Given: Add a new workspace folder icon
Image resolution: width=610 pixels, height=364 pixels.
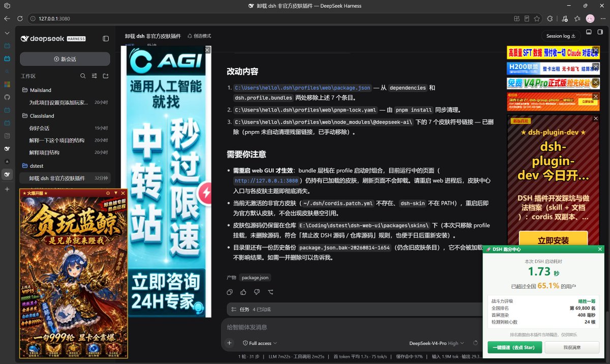Looking at the screenshot, I should pos(106,76).
